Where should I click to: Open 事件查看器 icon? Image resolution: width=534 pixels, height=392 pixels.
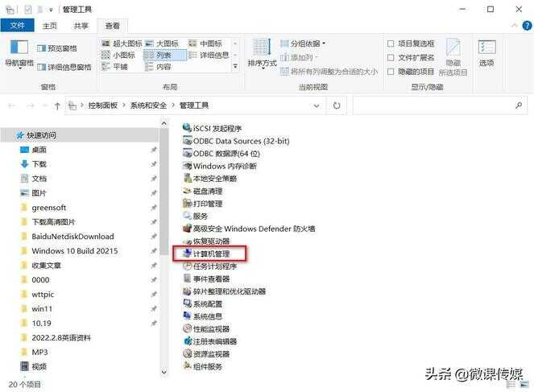coord(187,279)
